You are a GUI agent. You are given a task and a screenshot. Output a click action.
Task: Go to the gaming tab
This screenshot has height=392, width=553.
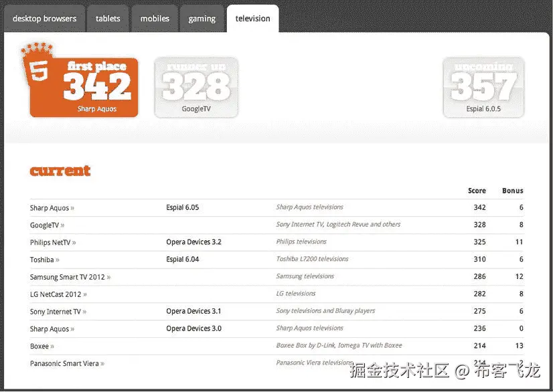[202, 19]
